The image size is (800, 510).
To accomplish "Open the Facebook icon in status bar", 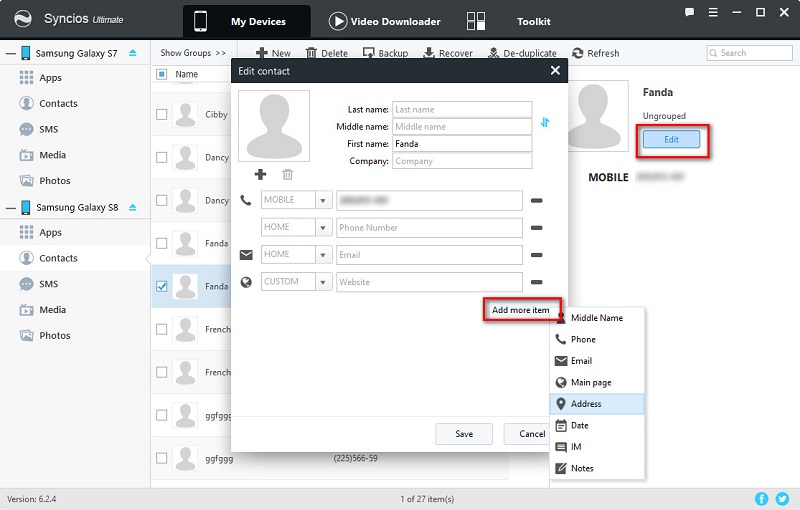I will 761,499.
